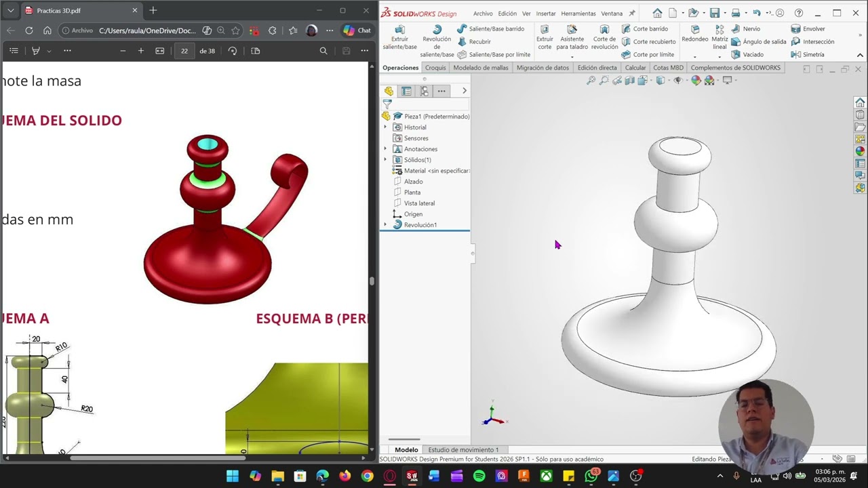Open the Archivo menu
Screen dimensions: 868x488
pos(483,14)
